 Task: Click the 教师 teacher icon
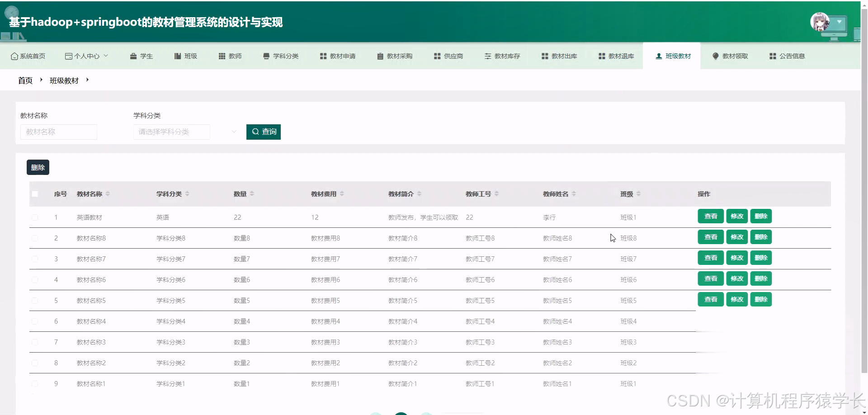coord(222,56)
